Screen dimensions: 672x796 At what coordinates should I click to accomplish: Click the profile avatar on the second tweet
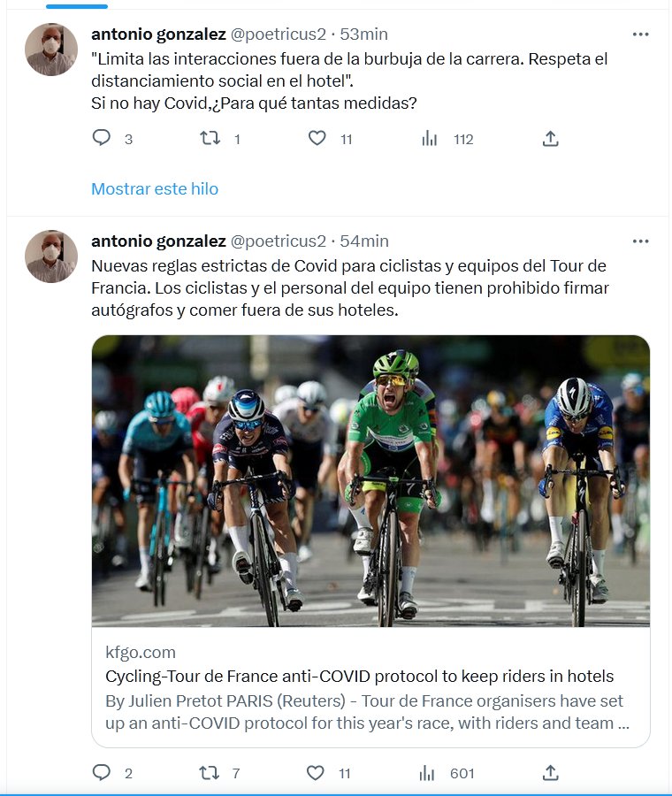tap(51, 256)
